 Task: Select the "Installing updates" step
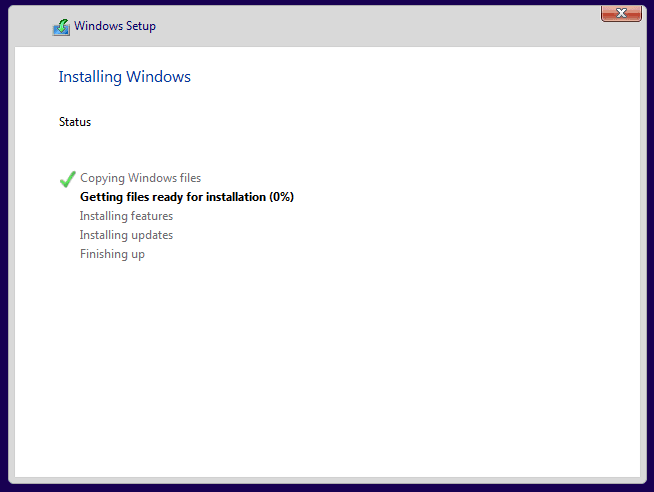pyautogui.click(x=126, y=235)
